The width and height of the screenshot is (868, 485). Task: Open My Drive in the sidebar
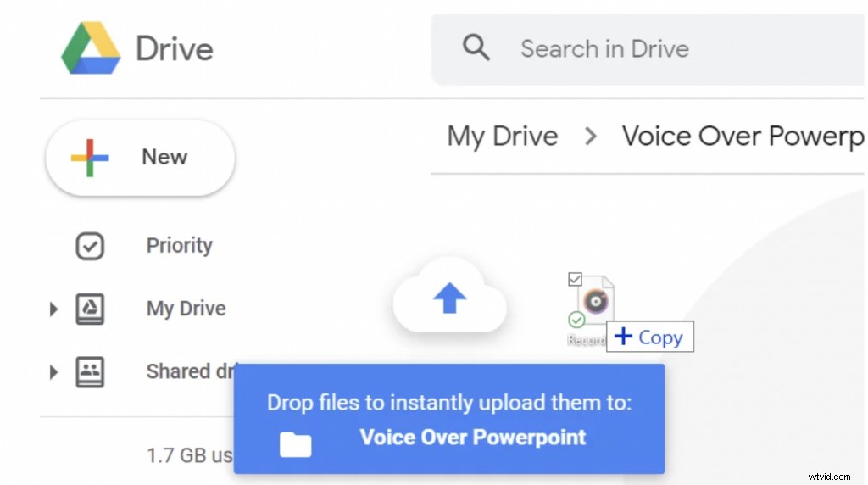(x=186, y=309)
